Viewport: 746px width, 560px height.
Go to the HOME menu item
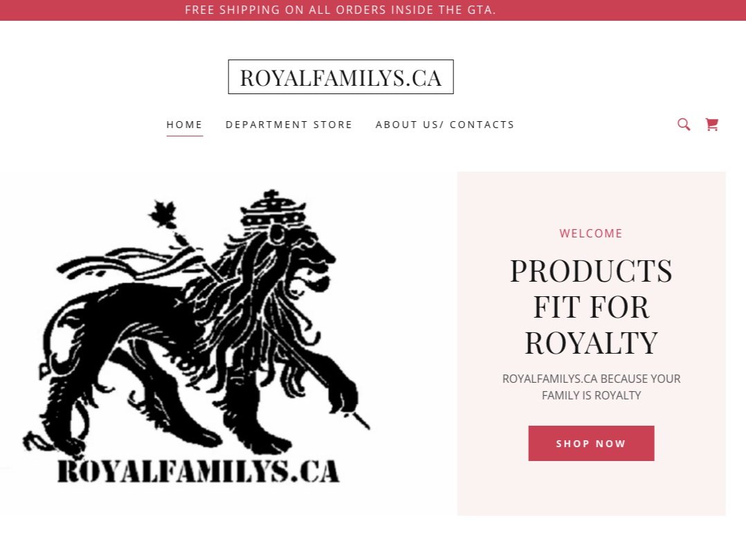[185, 125]
